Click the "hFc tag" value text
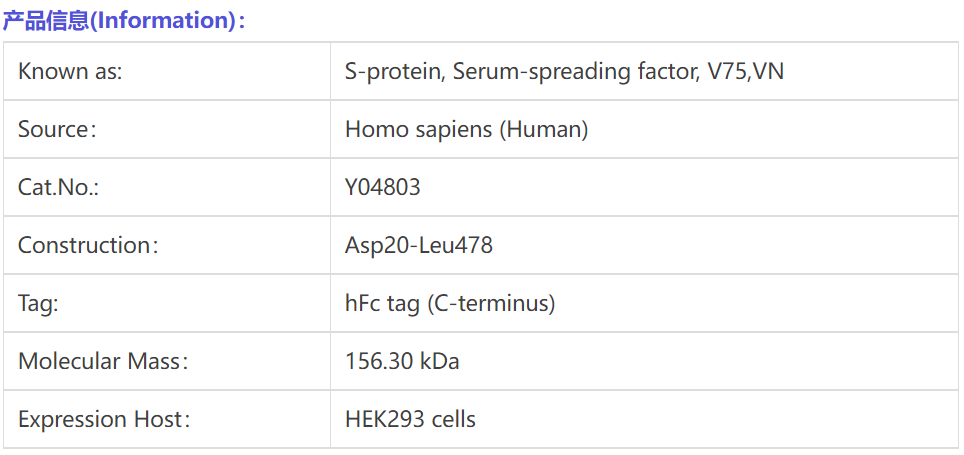The height and width of the screenshot is (455, 964). [382, 303]
